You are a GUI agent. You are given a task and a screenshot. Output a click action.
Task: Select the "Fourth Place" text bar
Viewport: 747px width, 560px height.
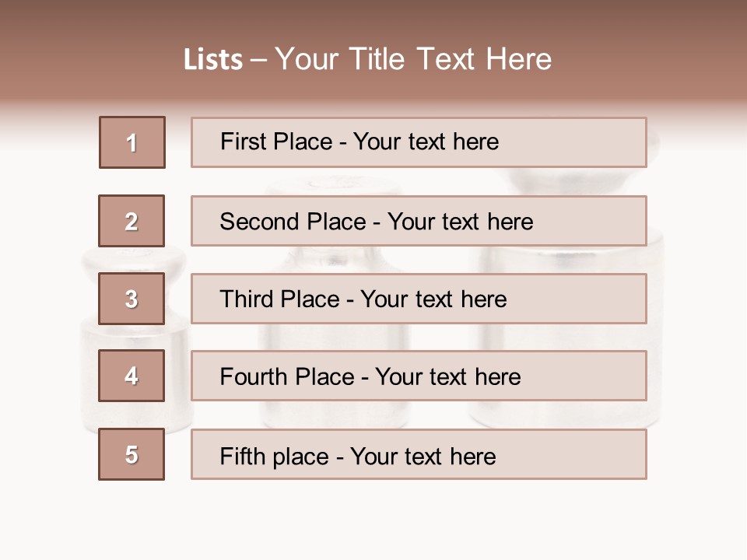[419, 376]
